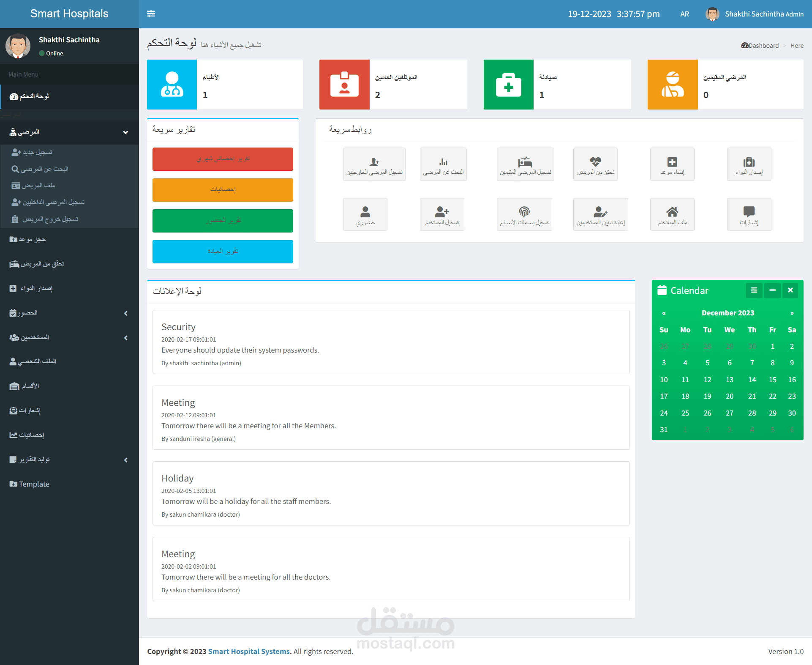The height and width of the screenshot is (665, 812).
Task: Open the Calendar widget options menu button
Action: click(754, 290)
